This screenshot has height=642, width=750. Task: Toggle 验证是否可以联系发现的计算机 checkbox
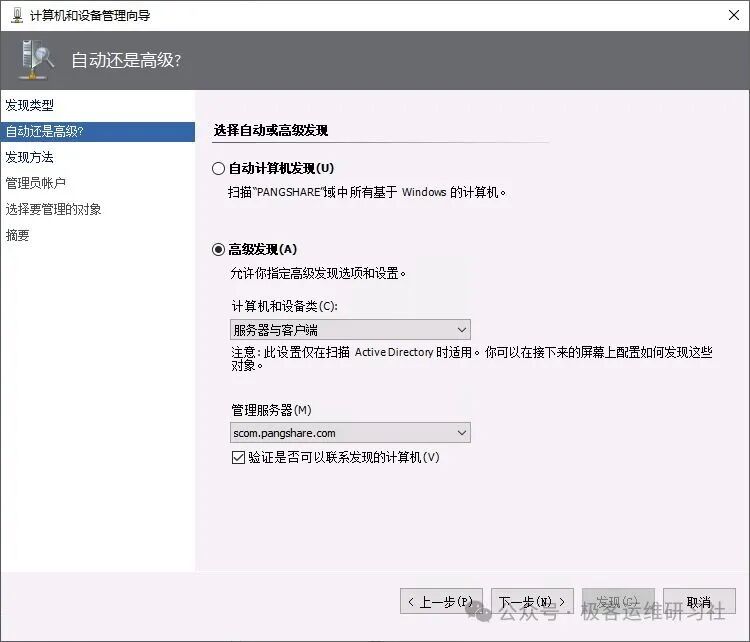click(x=238, y=457)
